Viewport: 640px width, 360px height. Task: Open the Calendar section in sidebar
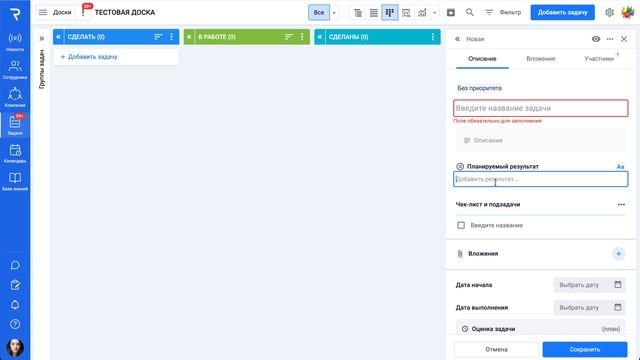[15, 153]
